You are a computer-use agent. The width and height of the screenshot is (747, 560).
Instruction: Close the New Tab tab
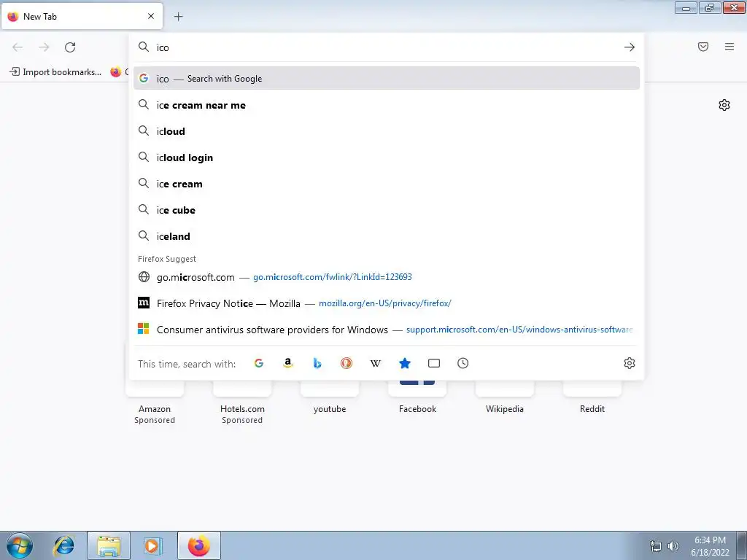tap(151, 16)
